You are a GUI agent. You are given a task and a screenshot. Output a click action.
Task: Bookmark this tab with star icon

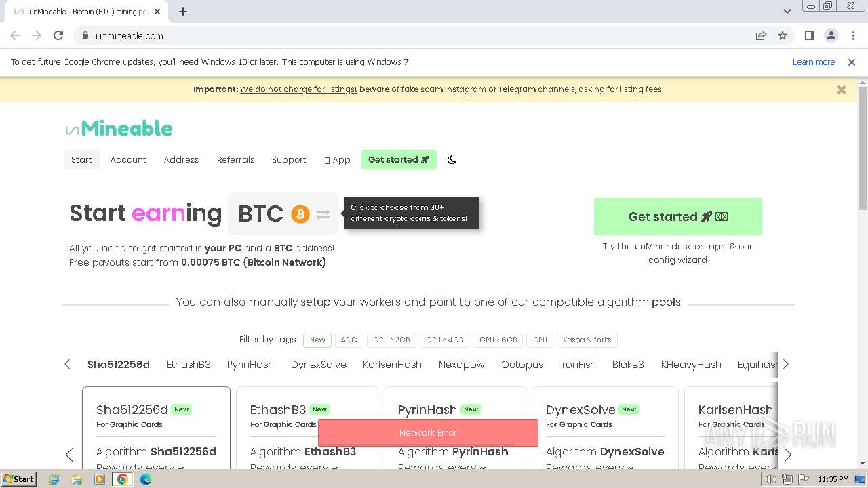point(783,35)
